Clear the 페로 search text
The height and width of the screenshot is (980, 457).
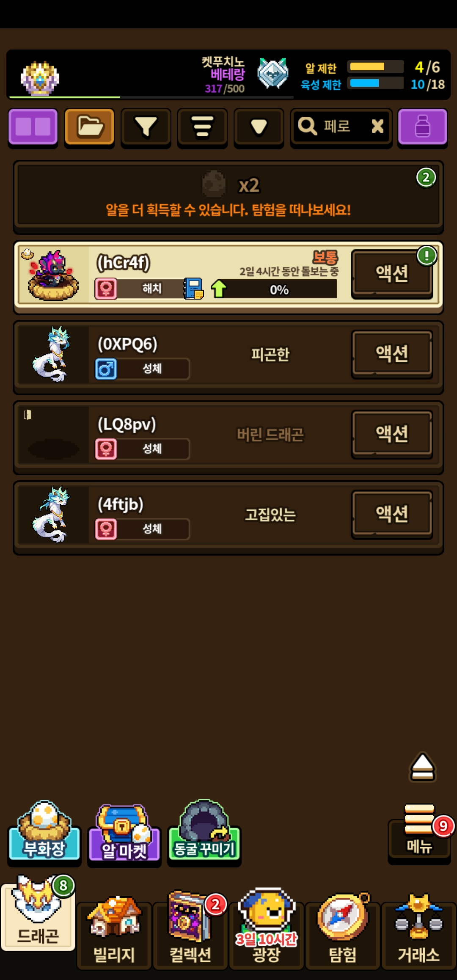click(377, 126)
